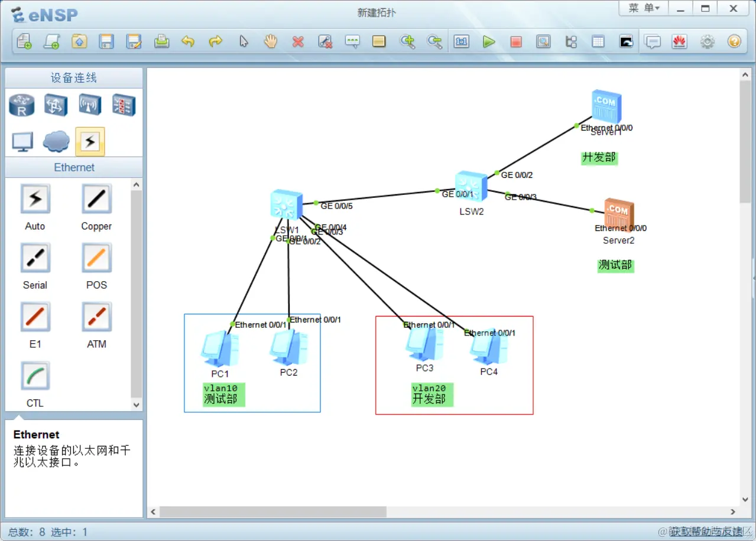756x541 pixels.
Task: Choose the POS cable type
Action: [96, 258]
